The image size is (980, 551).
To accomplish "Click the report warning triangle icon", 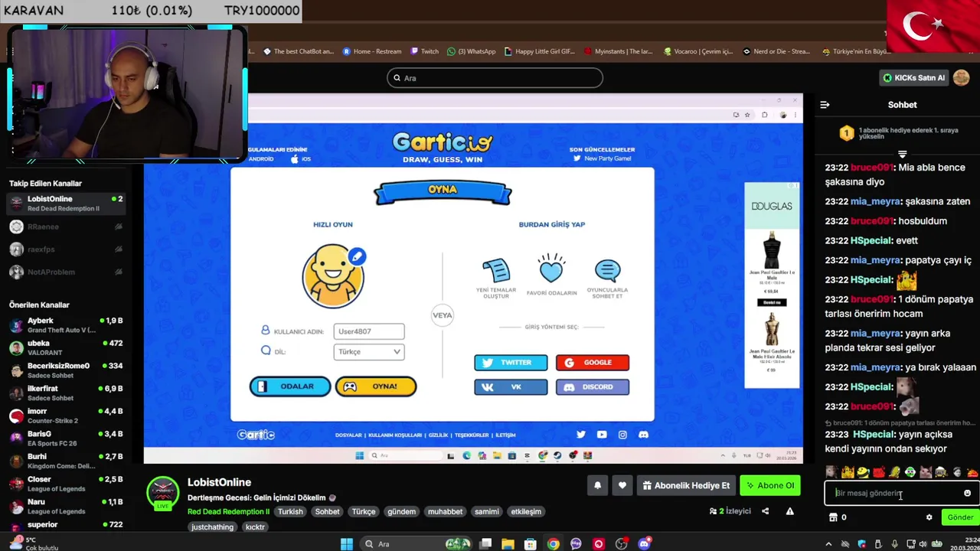I will (789, 511).
